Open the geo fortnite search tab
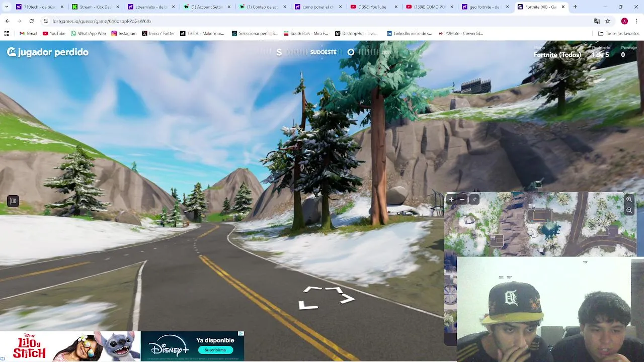The image size is (644, 362). [x=486, y=7]
